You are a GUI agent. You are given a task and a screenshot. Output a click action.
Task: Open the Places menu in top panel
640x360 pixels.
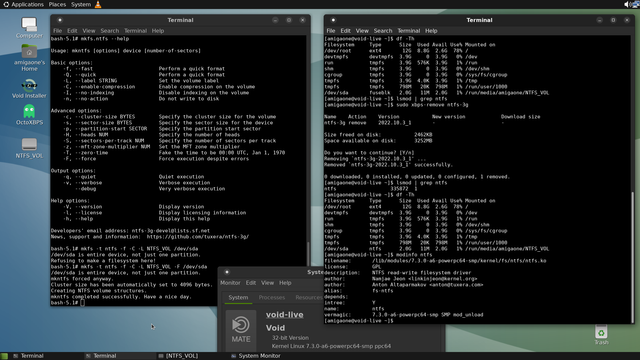tap(57, 4)
